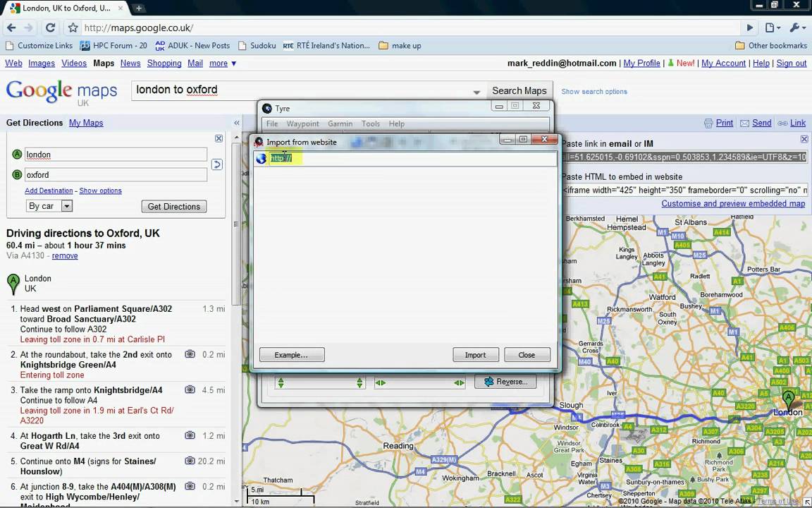Click the Google maps logo

(x=61, y=92)
